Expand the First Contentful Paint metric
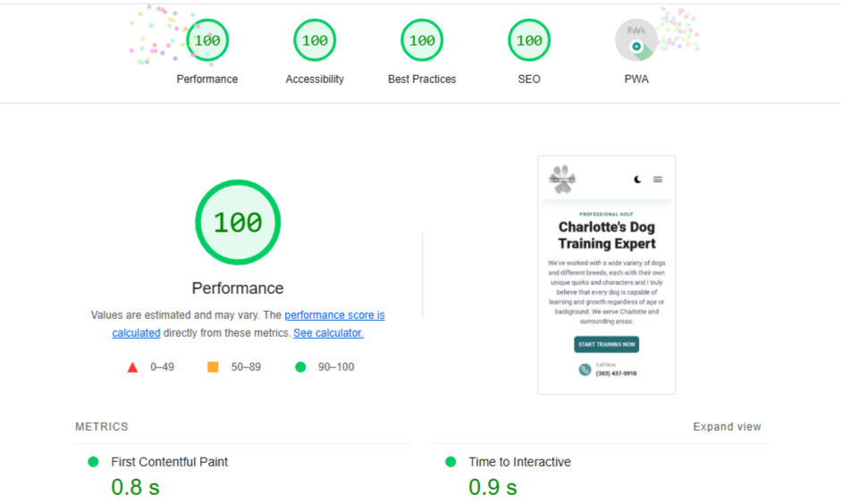The image size is (841, 504). 169,462
